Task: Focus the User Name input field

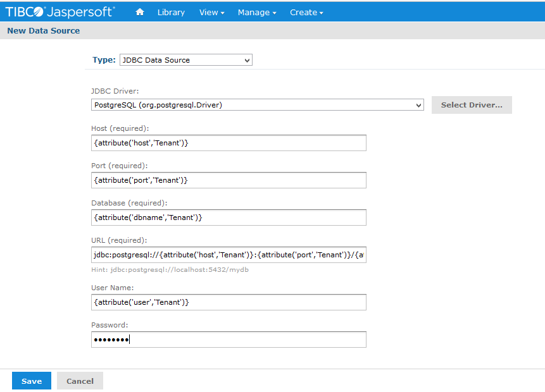Action: pyautogui.click(x=229, y=302)
